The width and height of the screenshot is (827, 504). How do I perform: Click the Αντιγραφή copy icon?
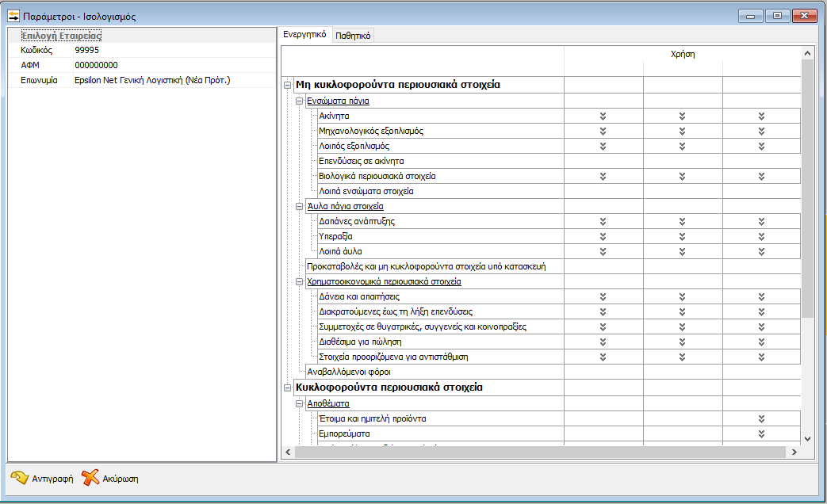pyautogui.click(x=20, y=478)
